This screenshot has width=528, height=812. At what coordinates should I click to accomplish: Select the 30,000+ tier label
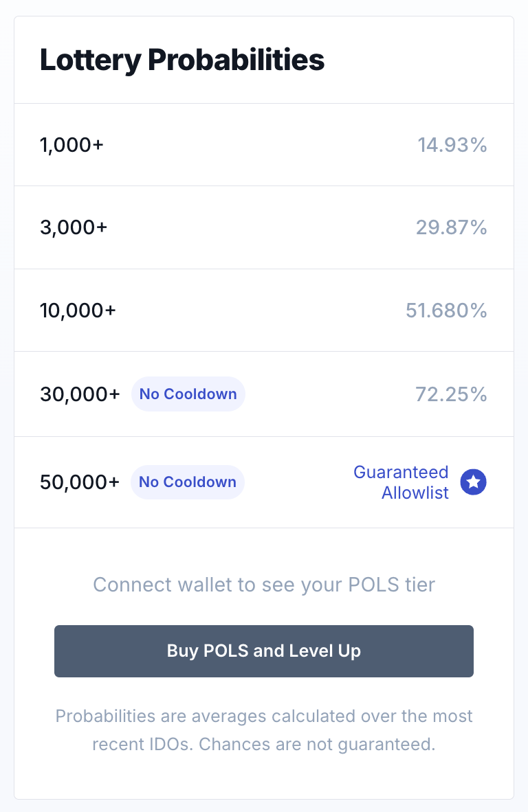tap(80, 394)
